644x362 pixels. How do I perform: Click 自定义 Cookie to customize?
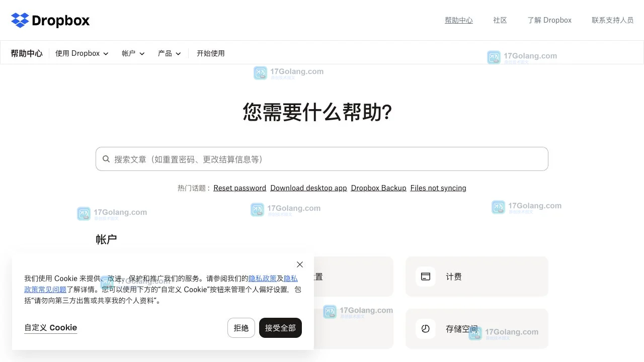51,328
